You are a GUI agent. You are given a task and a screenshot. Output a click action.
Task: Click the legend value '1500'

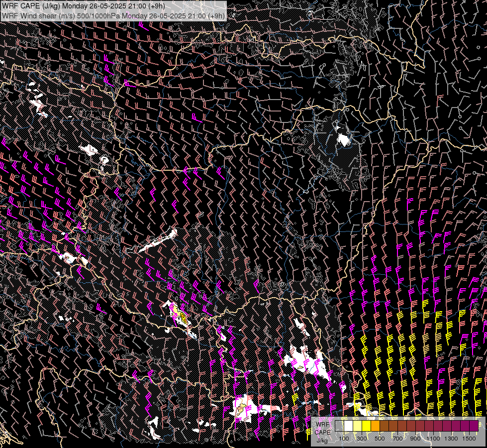469,439
